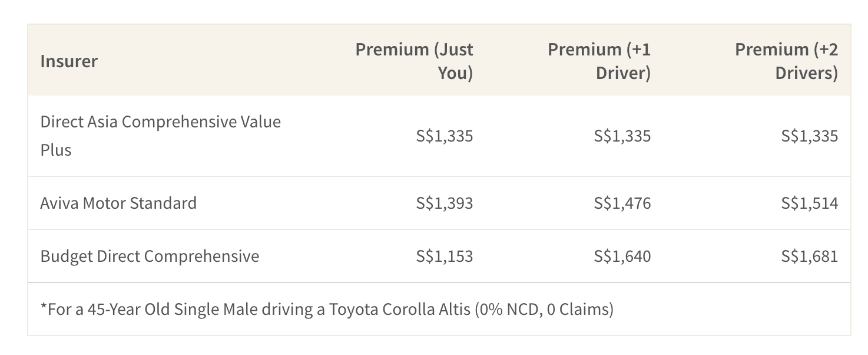Select the Aviva Motor Standard row label
The width and height of the screenshot is (868, 355).
[x=118, y=203]
